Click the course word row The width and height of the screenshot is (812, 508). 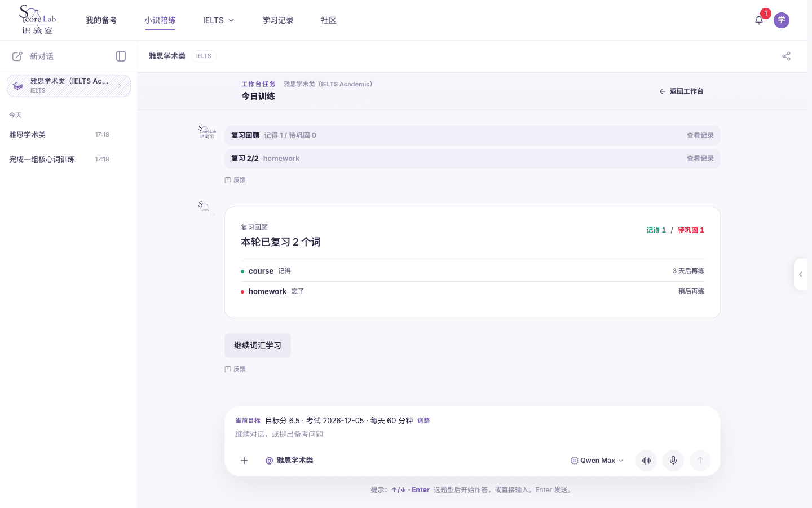coord(473,271)
